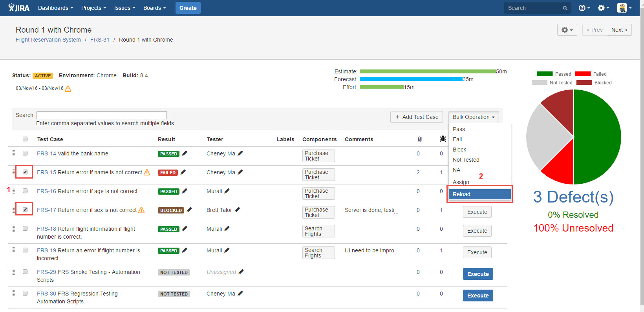Tick the FRS-14 test case checkbox
644x312 pixels.
click(25, 153)
